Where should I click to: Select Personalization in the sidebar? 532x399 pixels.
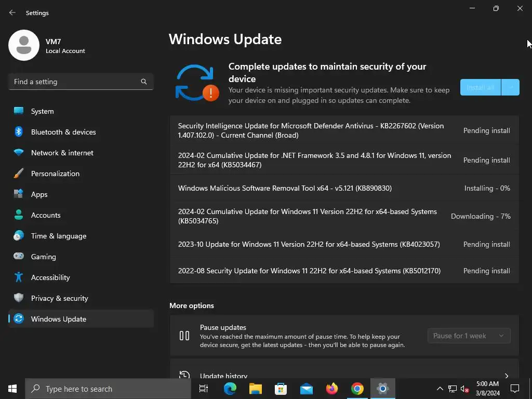point(81,174)
